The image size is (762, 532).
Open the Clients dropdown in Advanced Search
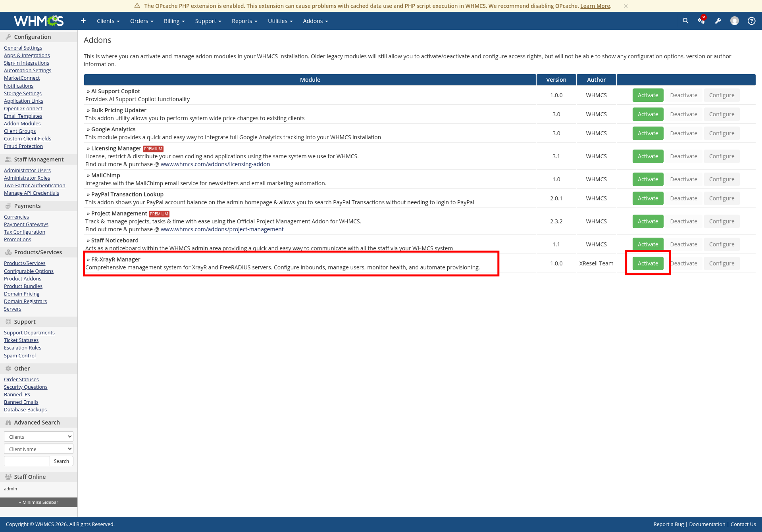38,436
